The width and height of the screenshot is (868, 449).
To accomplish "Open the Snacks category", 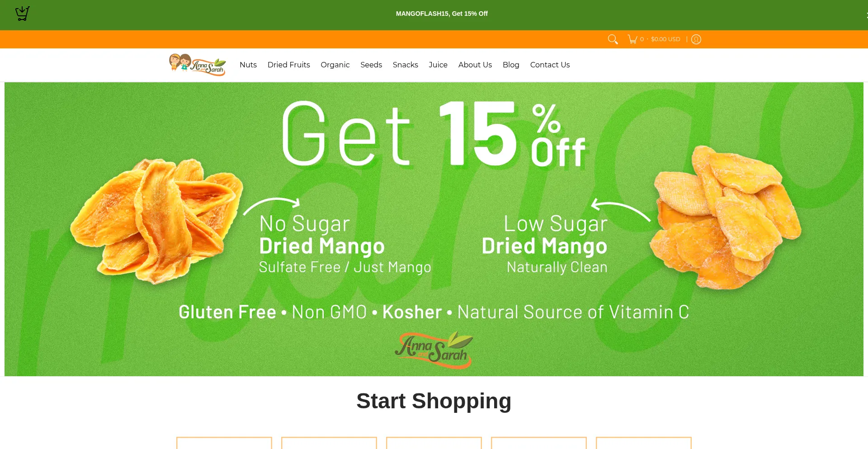I will 406,65.
